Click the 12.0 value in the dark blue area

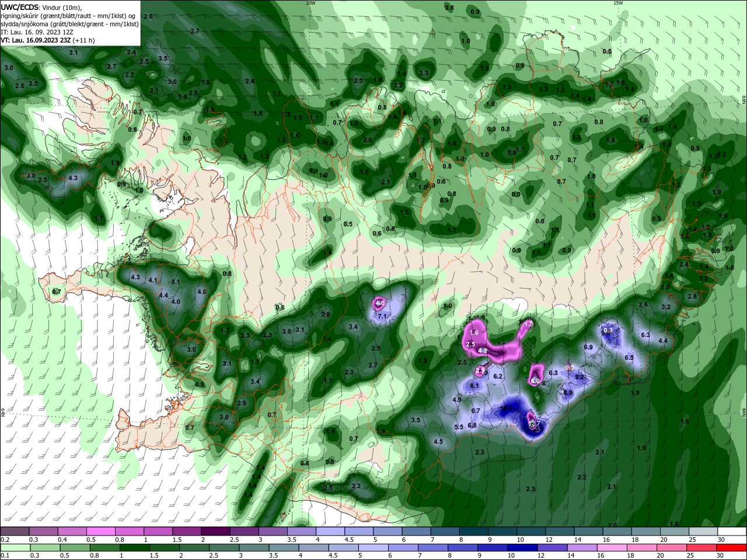[506, 409]
